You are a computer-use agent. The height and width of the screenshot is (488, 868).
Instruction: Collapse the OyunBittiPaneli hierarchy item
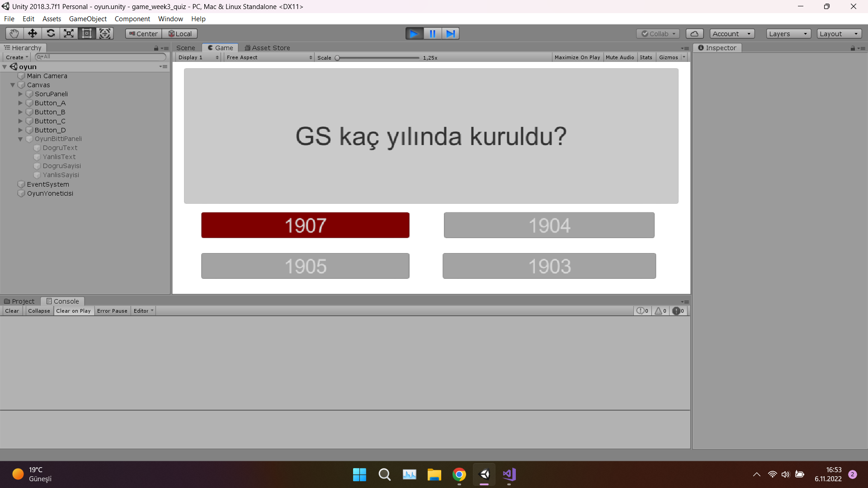pyautogui.click(x=20, y=139)
